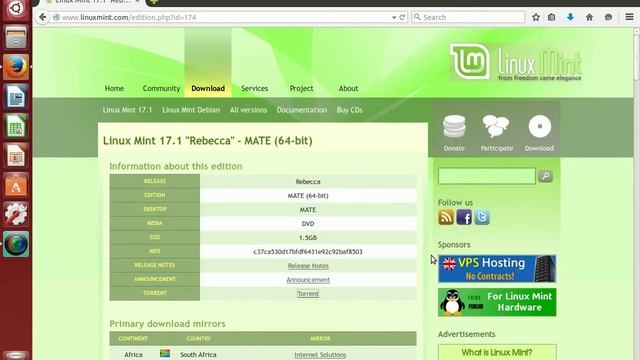Go to Linux Mint 17.1 submenu link
This screenshot has width=640, height=360.
click(127, 110)
